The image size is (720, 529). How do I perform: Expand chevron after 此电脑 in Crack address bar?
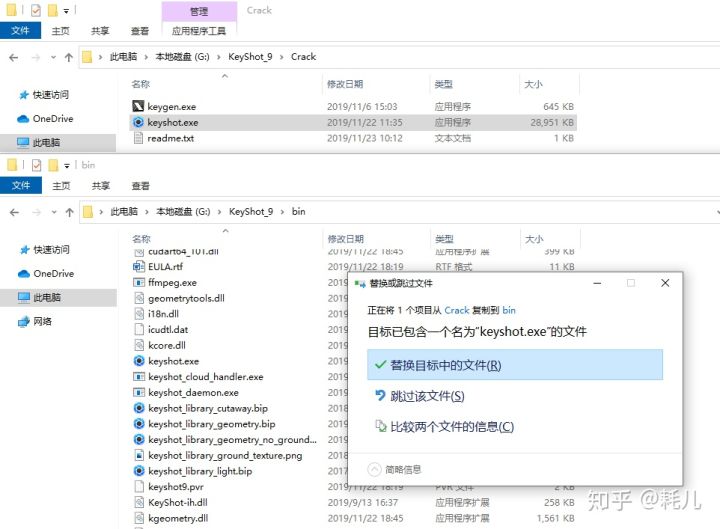[146, 57]
